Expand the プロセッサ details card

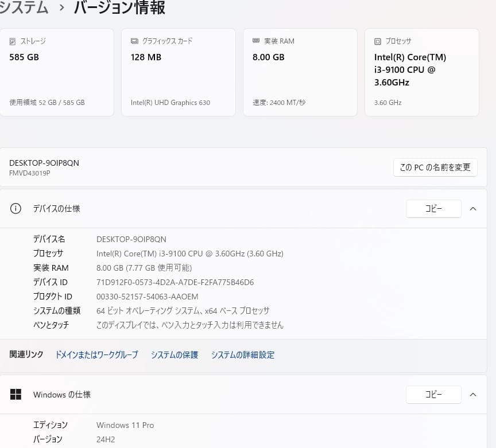422,72
